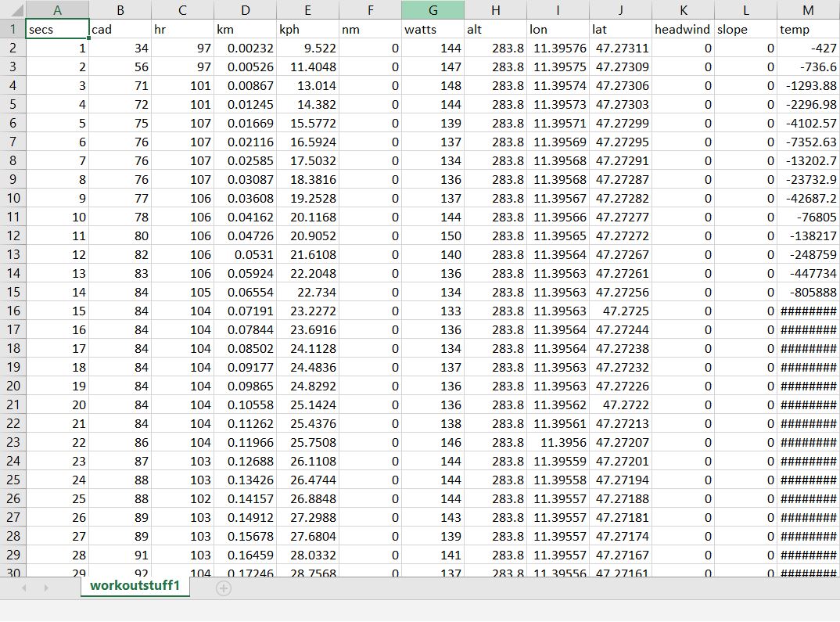Select temp cell showing -427
The height and width of the screenshot is (622, 840).
point(809,48)
